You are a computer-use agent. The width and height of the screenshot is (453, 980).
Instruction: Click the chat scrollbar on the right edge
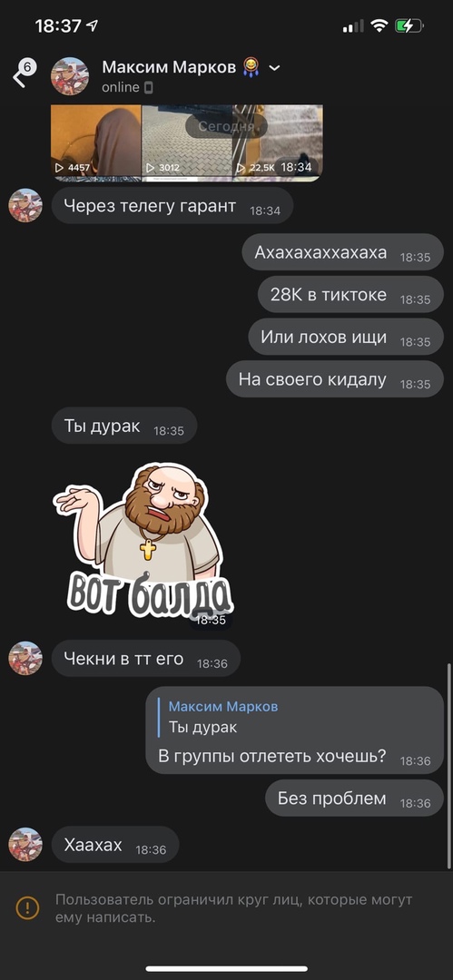(x=449, y=766)
